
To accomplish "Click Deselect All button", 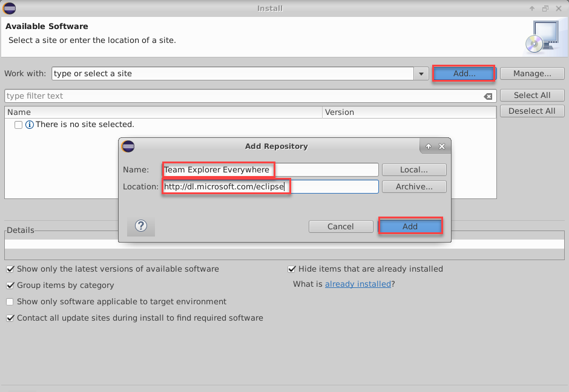I will [x=532, y=111].
